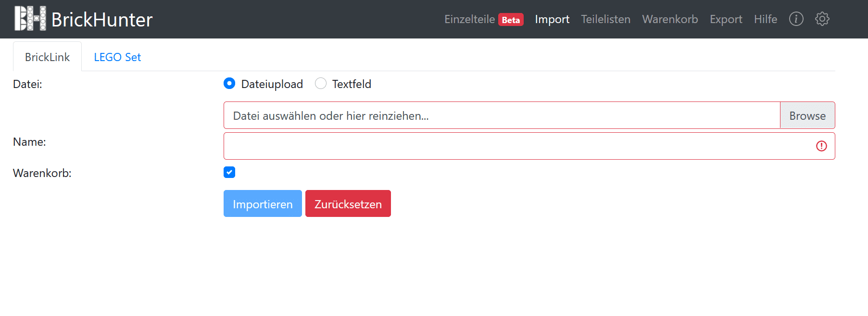Open the Einzelteile Beta menu item

pos(484,19)
